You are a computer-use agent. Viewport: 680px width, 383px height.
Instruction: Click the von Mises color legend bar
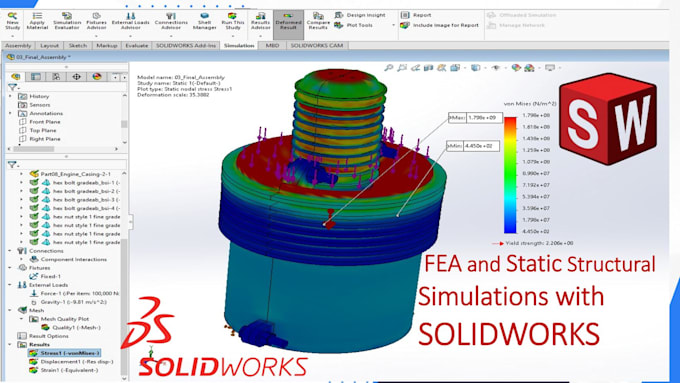(x=510, y=175)
